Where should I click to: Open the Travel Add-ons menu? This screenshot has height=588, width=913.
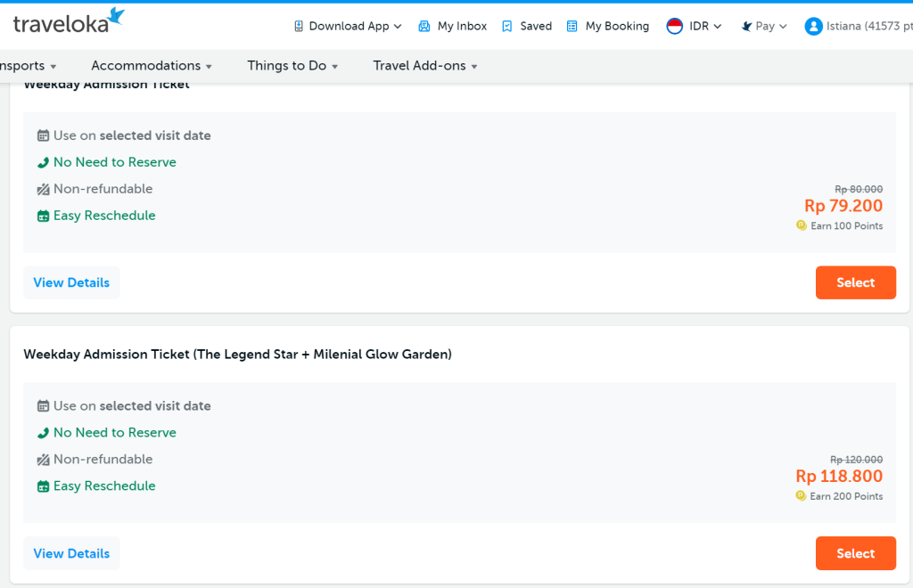pos(425,66)
